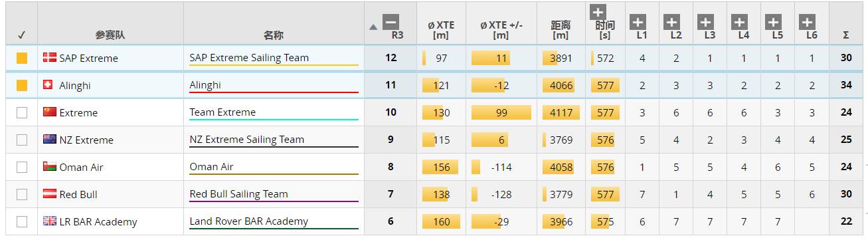Sort by 参赛队 column header
Viewport: 868px width, 242px height.
coord(110,35)
